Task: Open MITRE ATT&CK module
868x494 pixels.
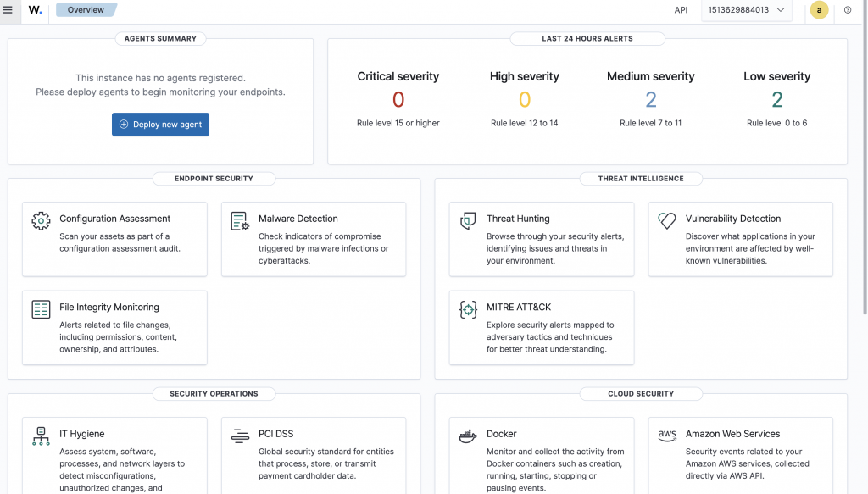Action: coord(542,327)
